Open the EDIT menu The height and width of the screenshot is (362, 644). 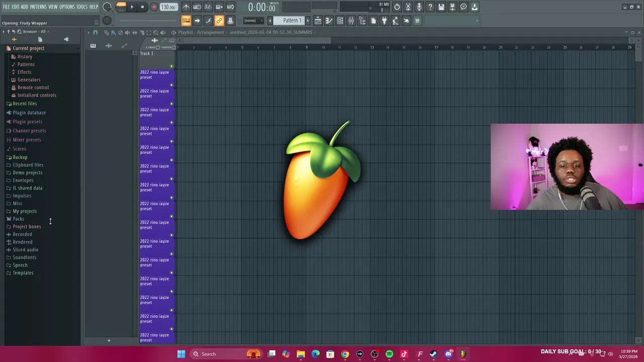pyautogui.click(x=16, y=7)
